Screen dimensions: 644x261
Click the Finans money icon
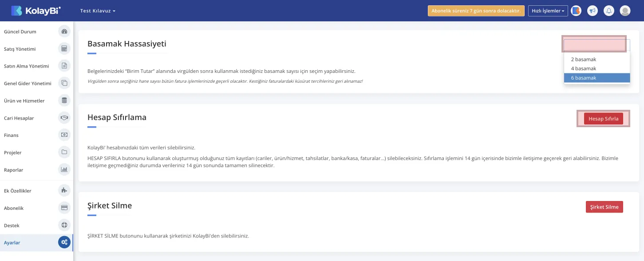[64, 135]
